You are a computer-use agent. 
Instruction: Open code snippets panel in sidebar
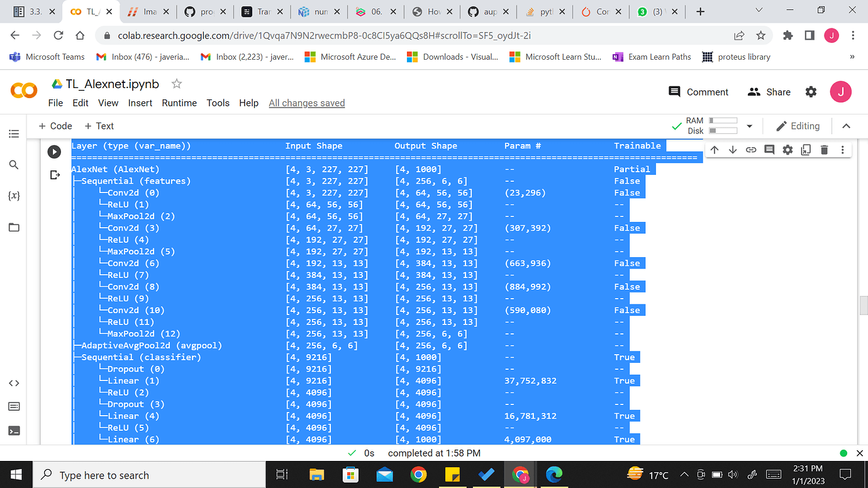(x=14, y=383)
